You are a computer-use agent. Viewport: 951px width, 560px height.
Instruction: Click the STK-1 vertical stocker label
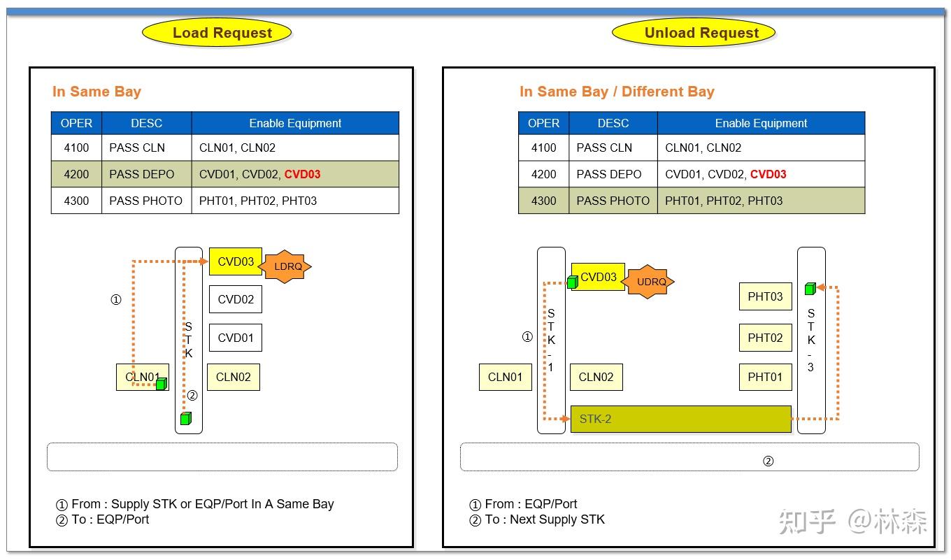pyautogui.click(x=551, y=340)
